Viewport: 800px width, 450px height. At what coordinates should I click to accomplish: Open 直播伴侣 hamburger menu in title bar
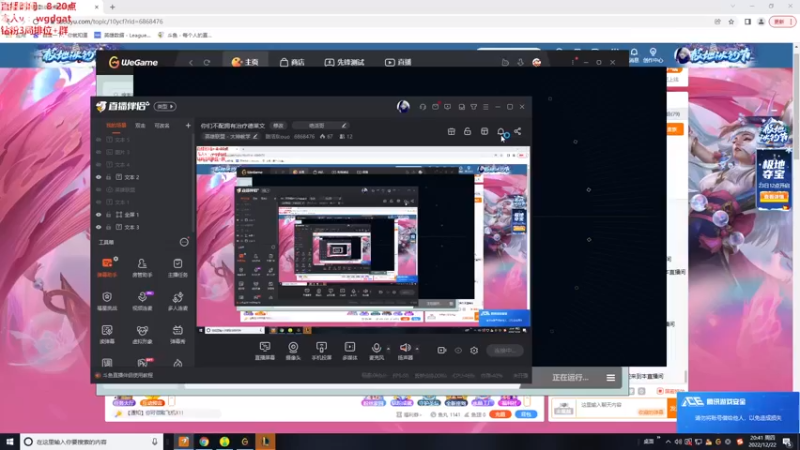click(486, 107)
